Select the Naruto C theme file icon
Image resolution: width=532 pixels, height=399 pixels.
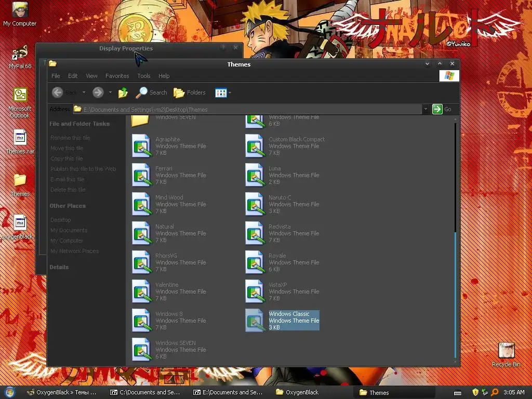[x=255, y=204]
